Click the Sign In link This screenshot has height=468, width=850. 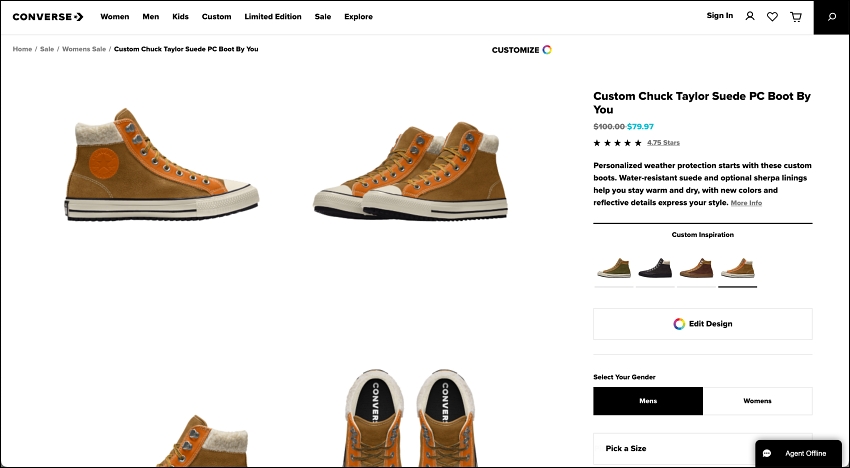click(x=719, y=16)
